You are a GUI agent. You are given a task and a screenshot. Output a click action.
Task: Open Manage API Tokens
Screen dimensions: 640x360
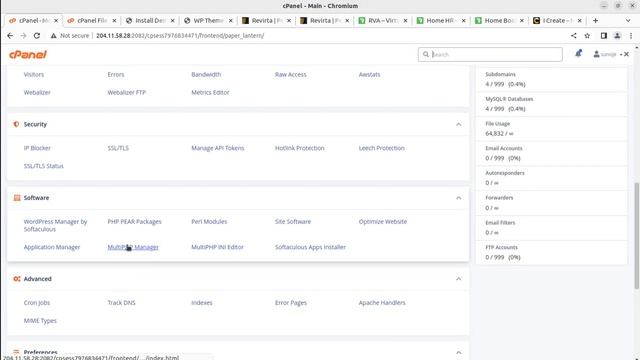click(218, 148)
